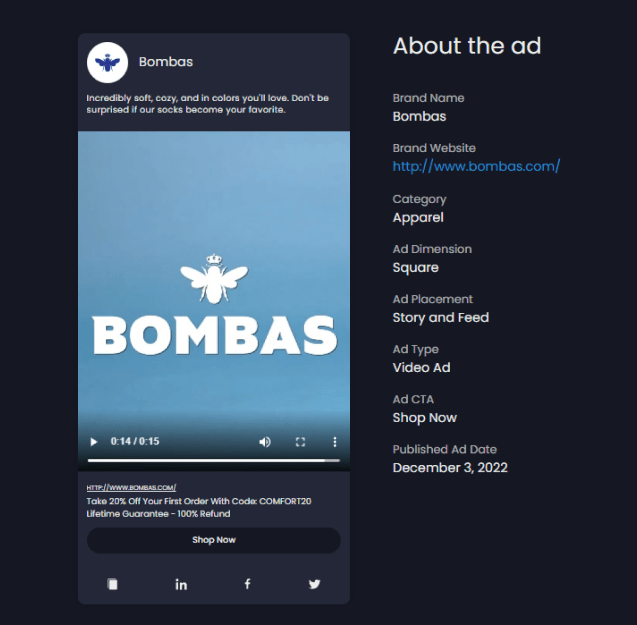The width and height of the screenshot is (637, 625).
Task: Open the Brand Website link in About panel
Action: (476, 166)
